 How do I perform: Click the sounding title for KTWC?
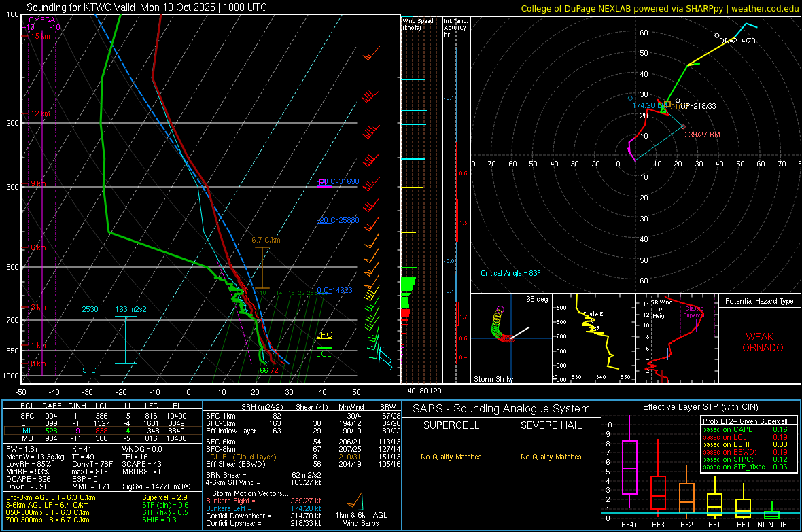coord(147,7)
